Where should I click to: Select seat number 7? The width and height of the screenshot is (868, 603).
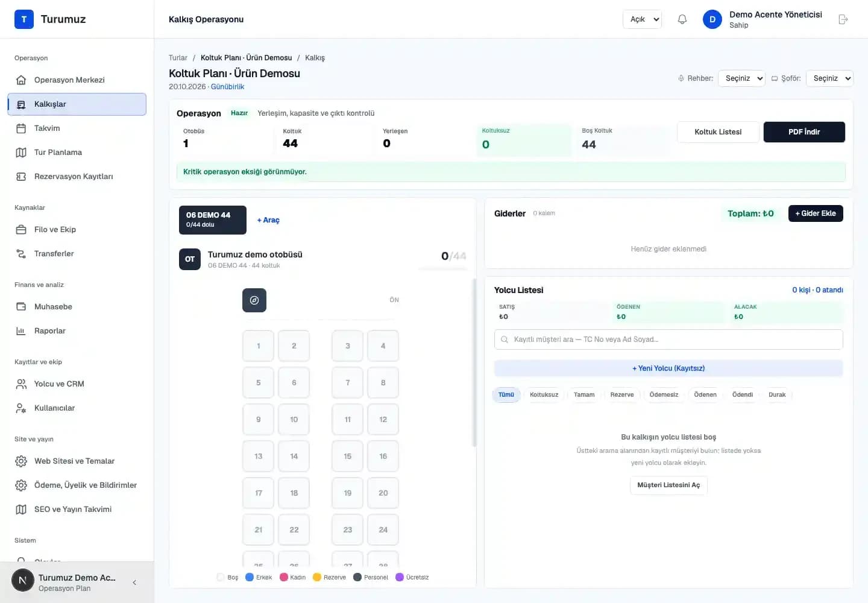[348, 383]
